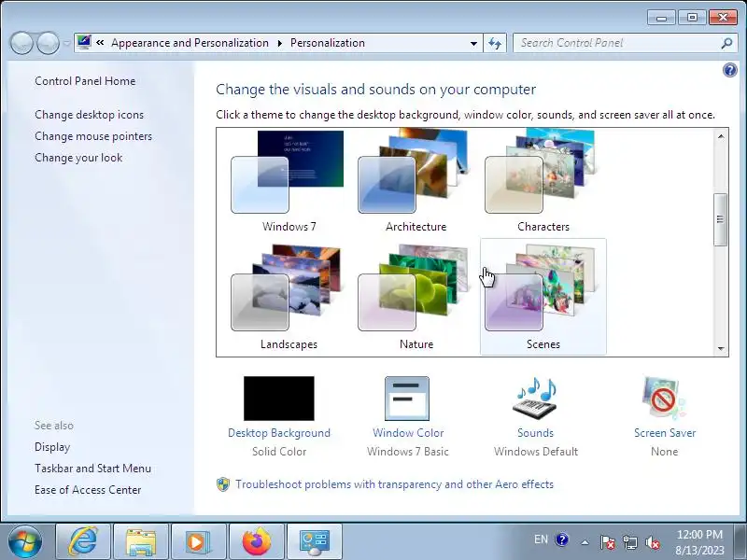The width and height of the screenshot is (747, 560).
Task: Click the Control Panel address bar icon
Action: 84,42
